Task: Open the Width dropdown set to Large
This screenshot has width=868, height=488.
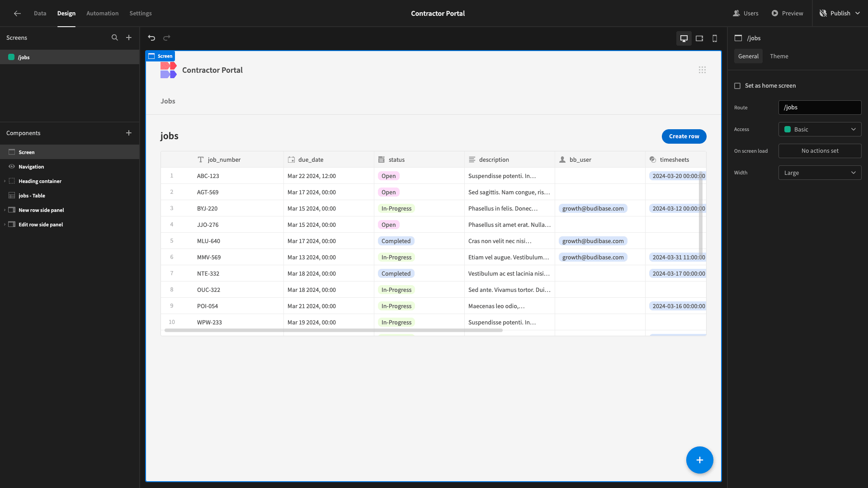Action: pyautogui.click(x=820, y=173)
